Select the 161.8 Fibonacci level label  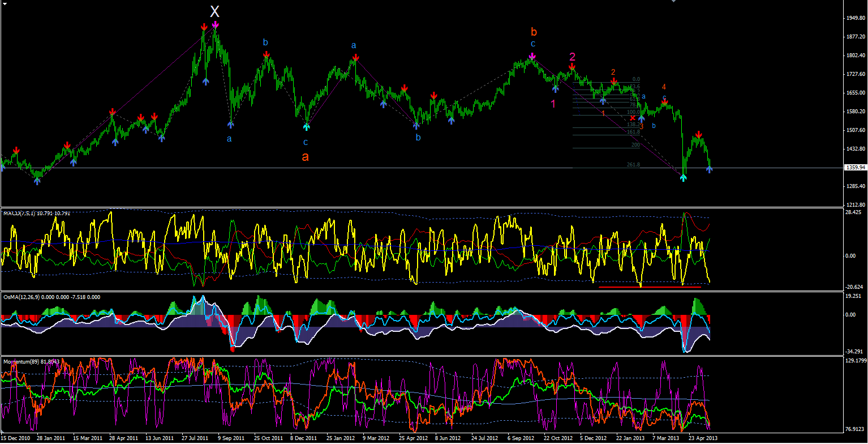(x=633, y=132)
